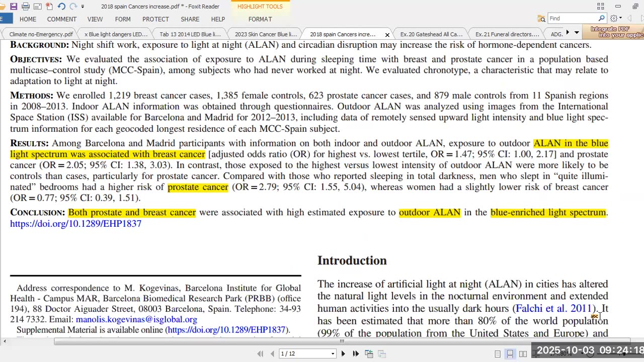Click the Introduction heading

coord(352,260)
